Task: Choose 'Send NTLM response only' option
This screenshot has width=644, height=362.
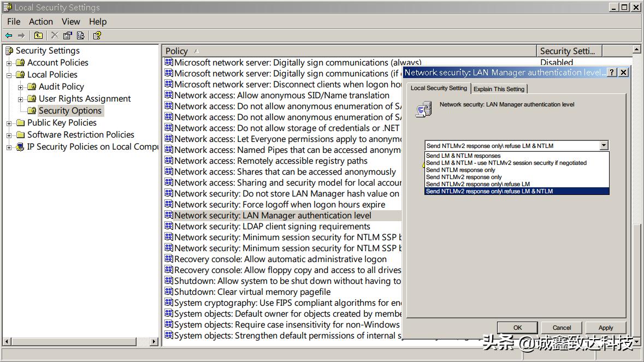Action: pyautogui.click(x=517, y=170)
